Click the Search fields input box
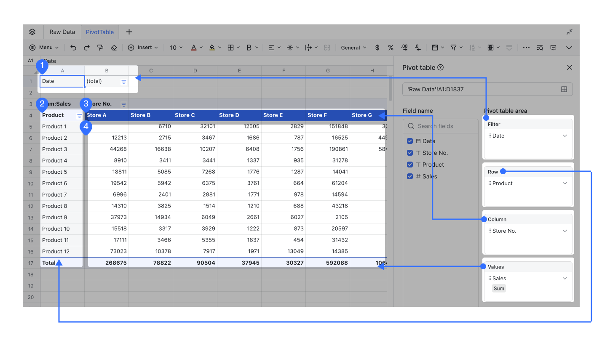The image size is (602, 364). point(441,126)
